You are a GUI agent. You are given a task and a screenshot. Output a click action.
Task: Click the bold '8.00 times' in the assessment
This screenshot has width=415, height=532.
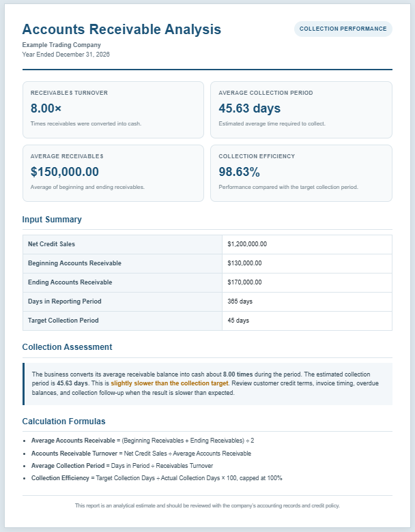pyautogui.click(x=238, y=374)
